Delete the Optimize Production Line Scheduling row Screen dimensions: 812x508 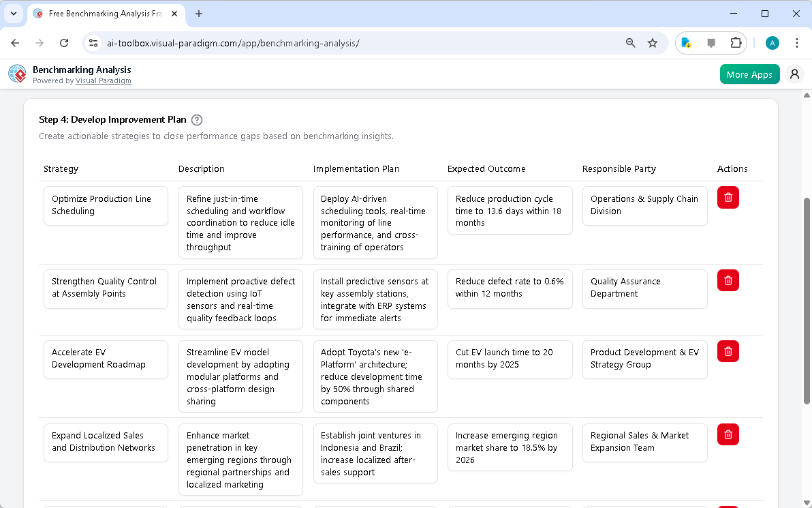(x=728, y=197)
